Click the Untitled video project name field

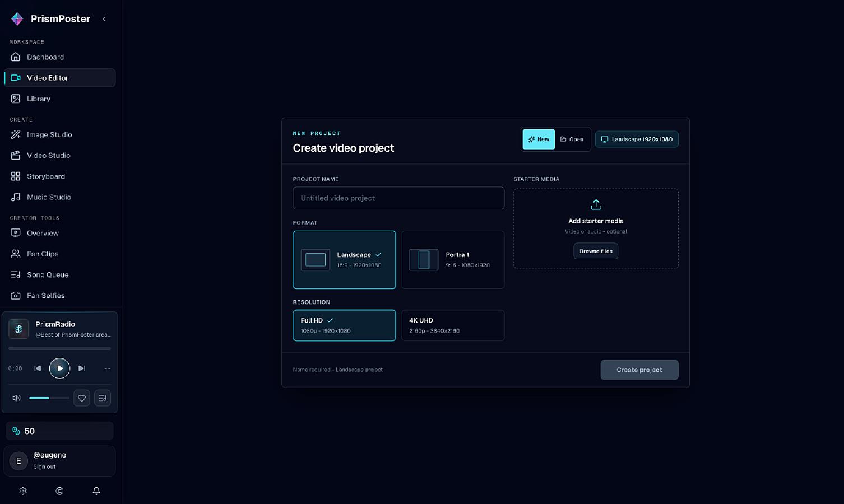point(398,198)
